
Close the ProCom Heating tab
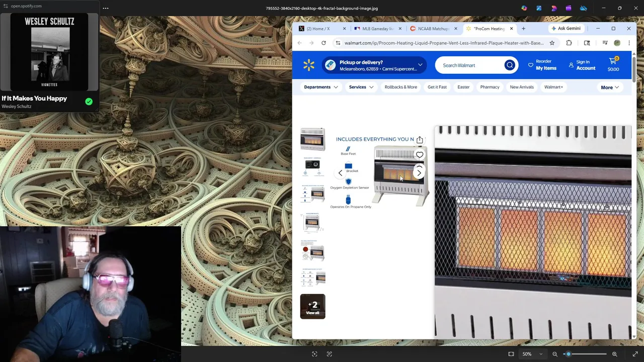coord(511,29)
